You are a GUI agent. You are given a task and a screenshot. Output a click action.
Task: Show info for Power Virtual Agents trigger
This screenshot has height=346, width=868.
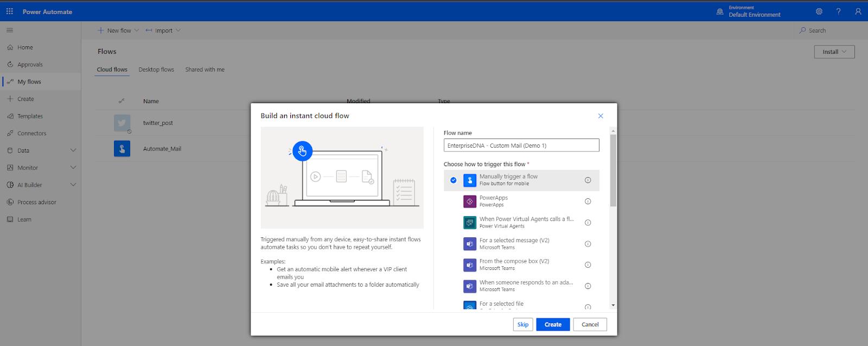point(588,222)
